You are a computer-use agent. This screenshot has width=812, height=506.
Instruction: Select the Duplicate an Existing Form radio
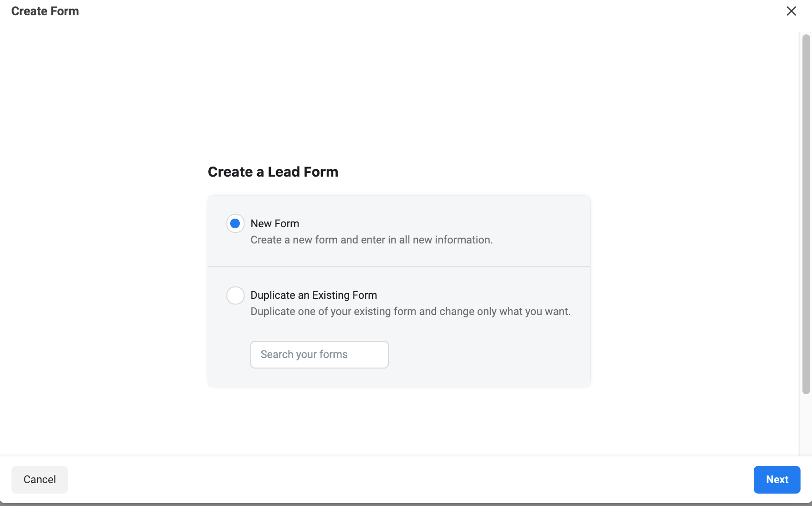coord(235,295)
